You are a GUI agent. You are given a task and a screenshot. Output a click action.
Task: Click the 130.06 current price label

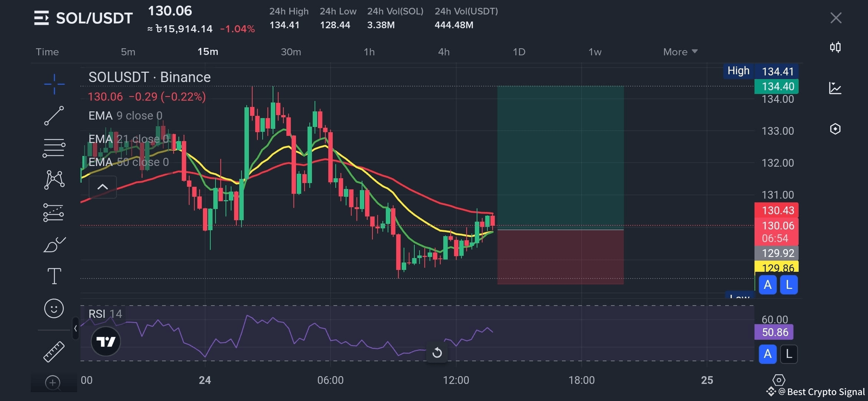pos(776,225)
